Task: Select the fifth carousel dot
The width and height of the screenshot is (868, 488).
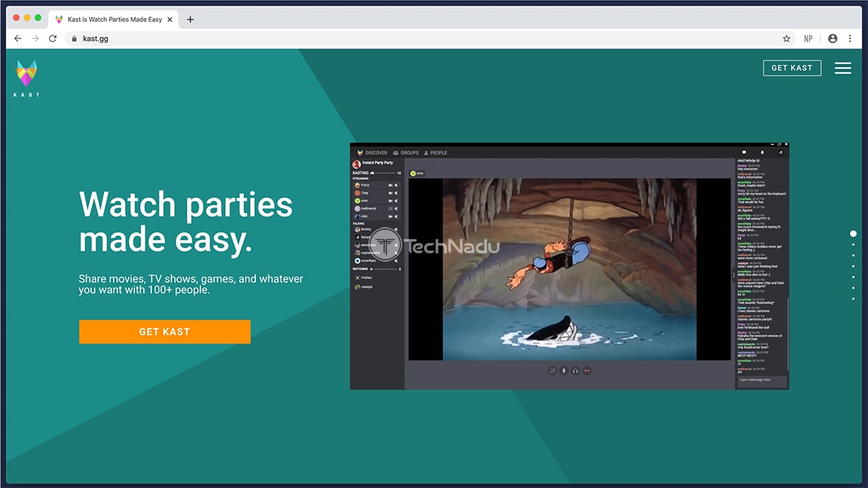Action: coord(854,277)
